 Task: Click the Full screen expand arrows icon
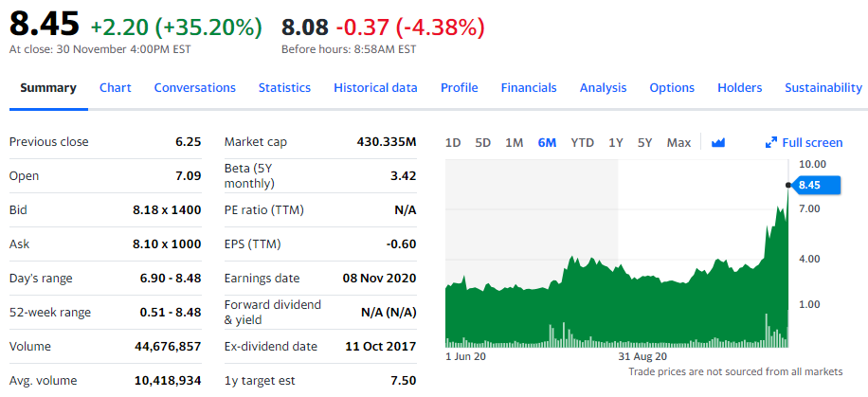tap(770, 143)
